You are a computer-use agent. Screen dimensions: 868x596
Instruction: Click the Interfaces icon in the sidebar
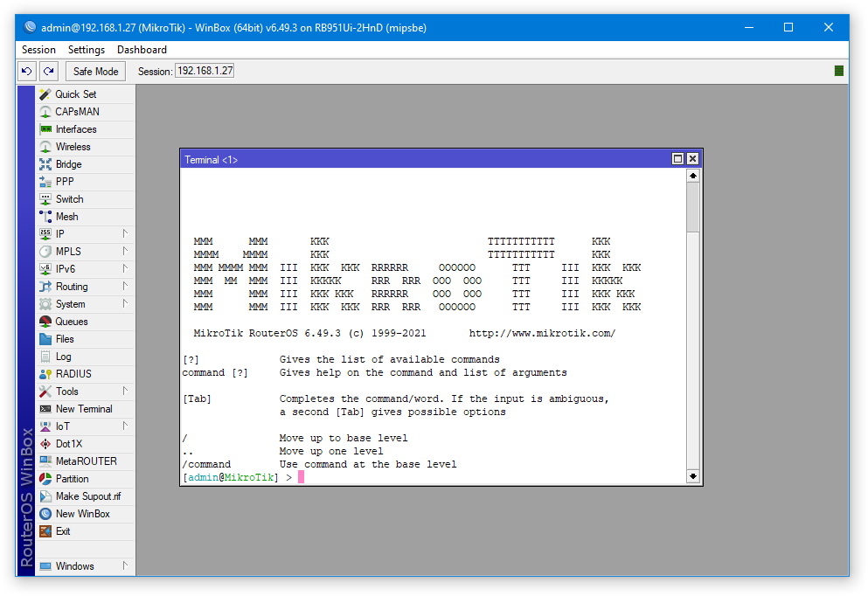click(45, 129)
